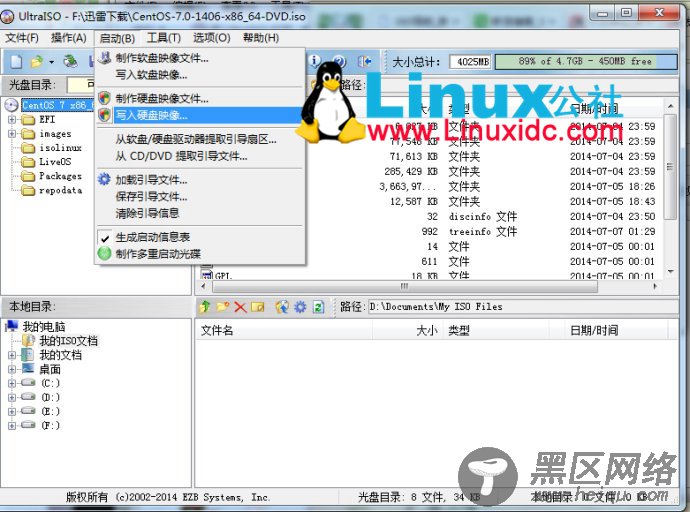Choose 保存引导文件... menu entry
Image resolution: width=690 pixels, height=512 pixels.
click(200, 196)
